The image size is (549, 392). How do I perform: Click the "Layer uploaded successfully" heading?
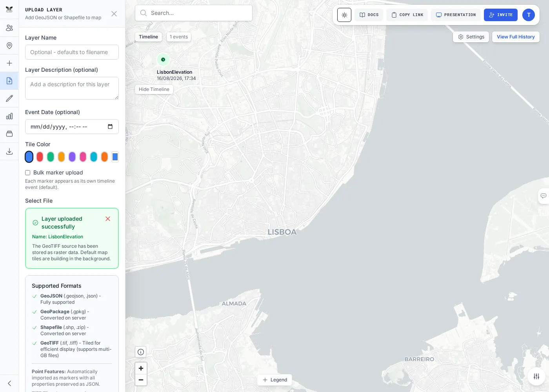click(x=62, y=223)
